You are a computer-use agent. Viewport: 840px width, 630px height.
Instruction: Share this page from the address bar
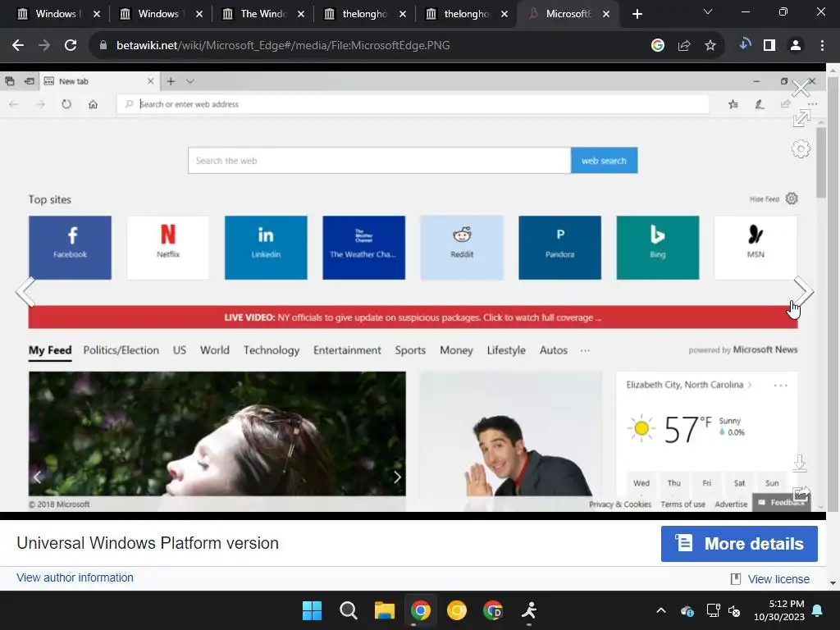(683, 46)
